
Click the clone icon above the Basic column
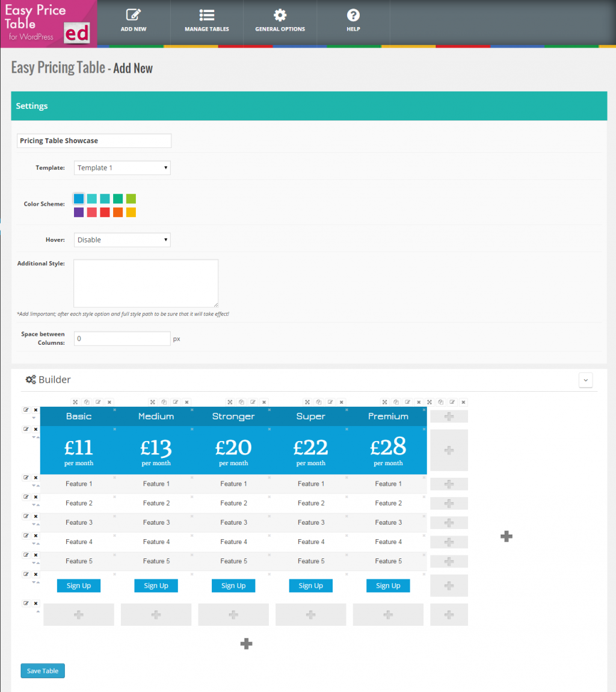(x=87, y=401)
